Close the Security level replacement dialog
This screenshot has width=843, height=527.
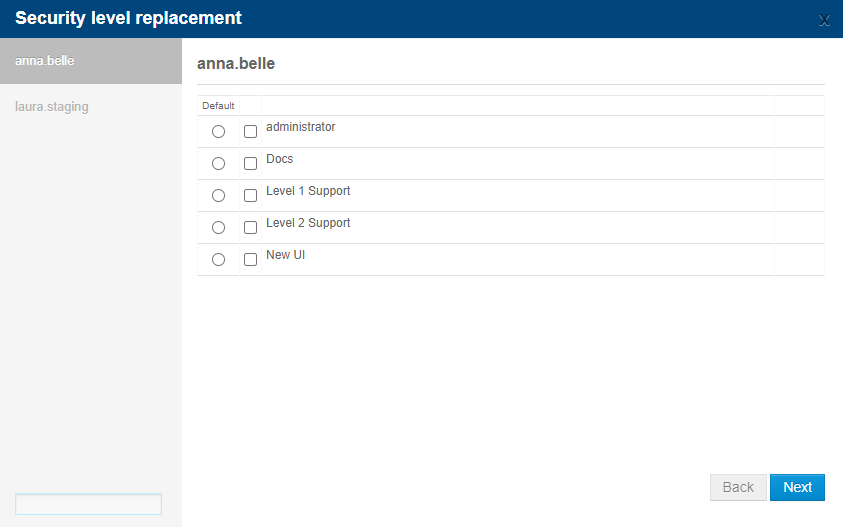[x=824, y=20]
